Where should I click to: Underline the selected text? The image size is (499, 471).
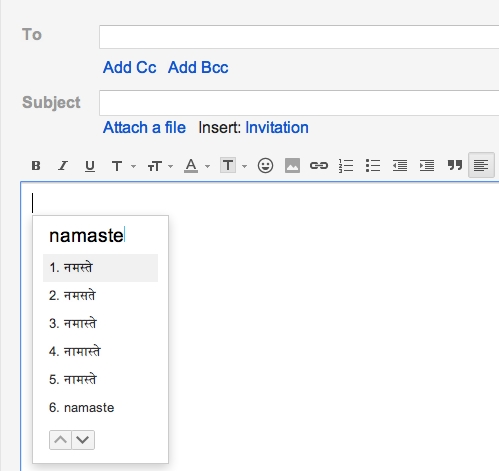tap(90, 165)
